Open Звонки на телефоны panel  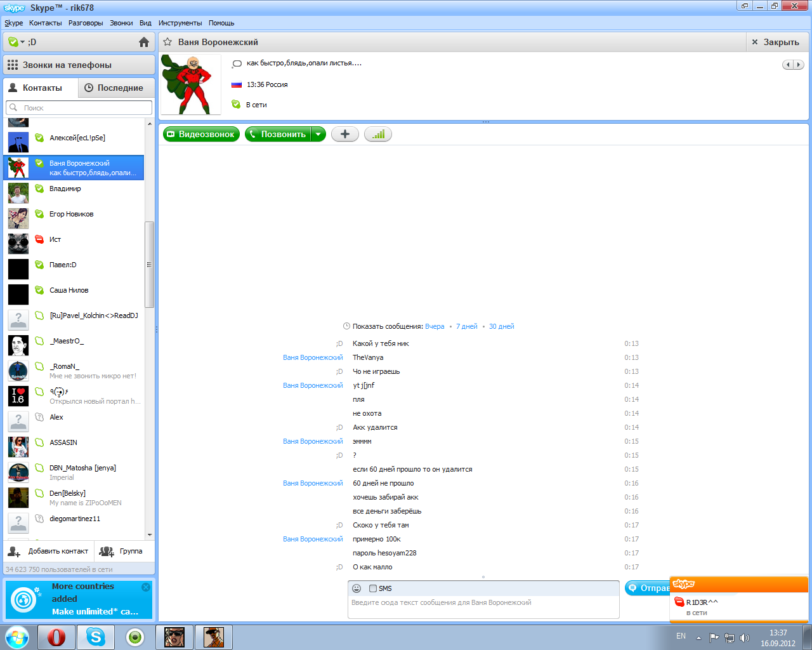(79, 65)
